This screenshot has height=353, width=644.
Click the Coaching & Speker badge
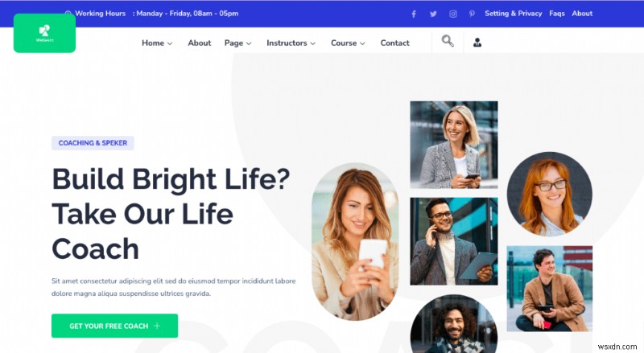pyautogui.click(x=93, y=143)
